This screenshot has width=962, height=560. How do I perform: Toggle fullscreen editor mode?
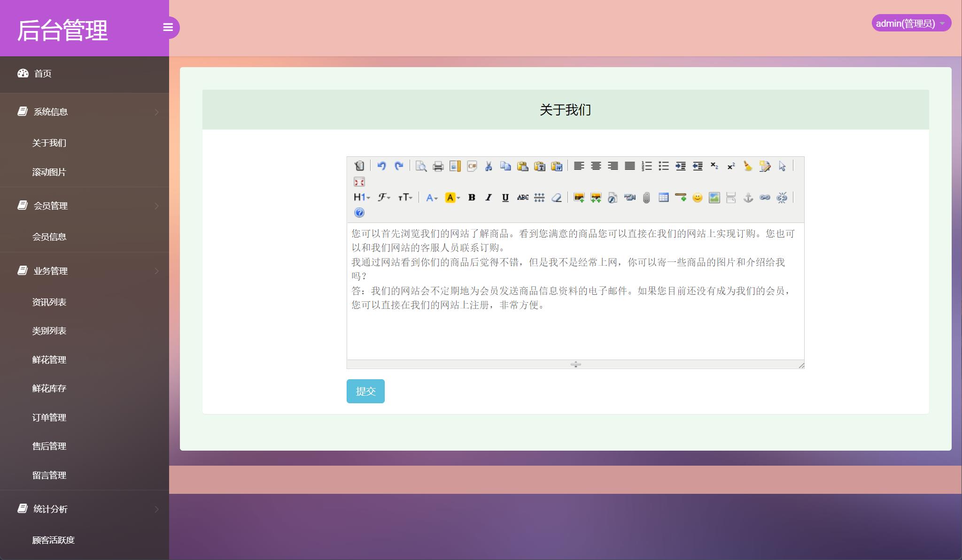[359, 182]
